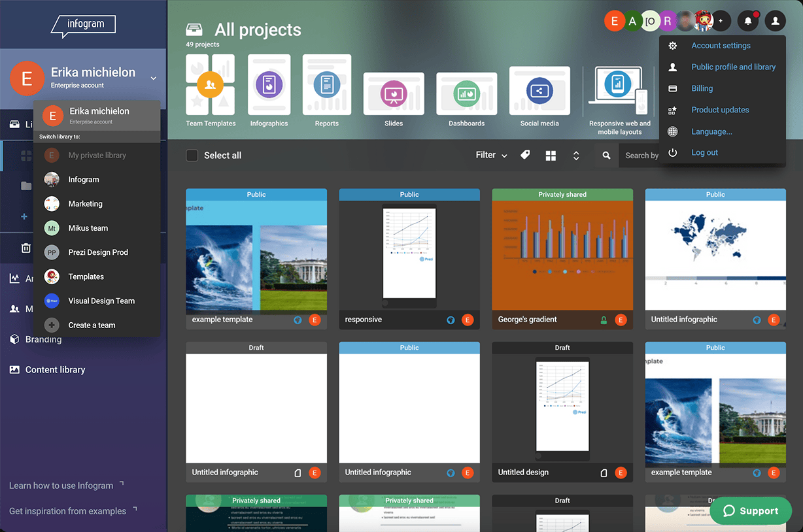Click the gear icon beside Account settings
The height and width of the screenshot is (532, 803).
(x=673, y=46)
